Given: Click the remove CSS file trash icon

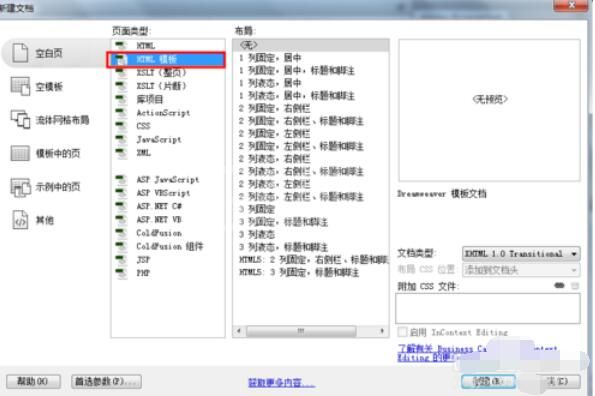Looking at the screenshot, I should pyautogui.click(x=575, y=286).
